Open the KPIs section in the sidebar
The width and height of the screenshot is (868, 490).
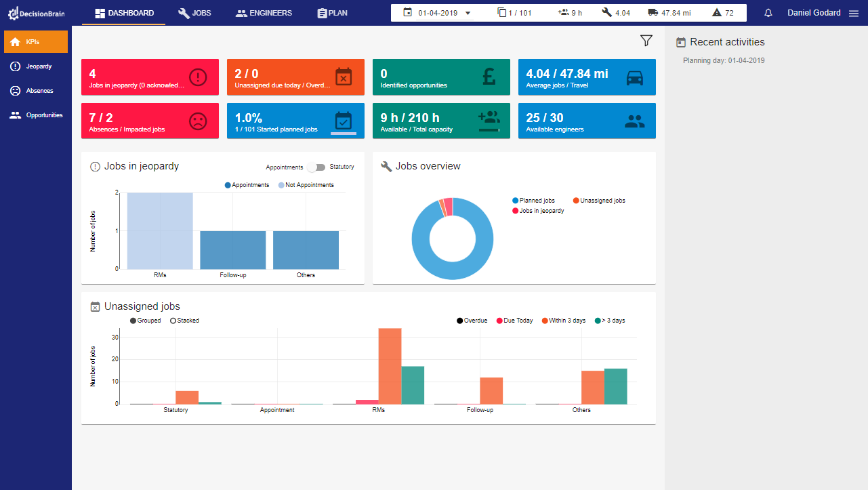point(35,41)
